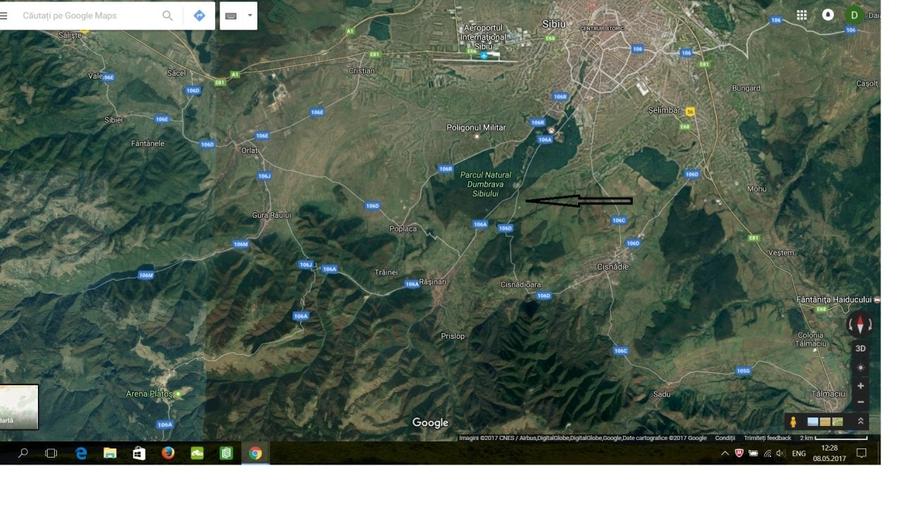The image size is (900, 506).
Task: Click the Gura Râului label
Action: click(271, 215)
